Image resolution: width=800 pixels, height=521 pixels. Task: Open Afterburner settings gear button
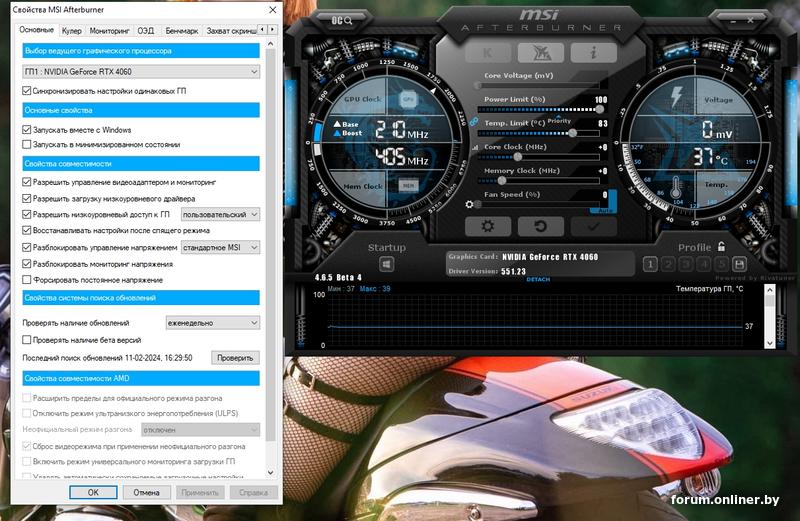click(488, 226)
